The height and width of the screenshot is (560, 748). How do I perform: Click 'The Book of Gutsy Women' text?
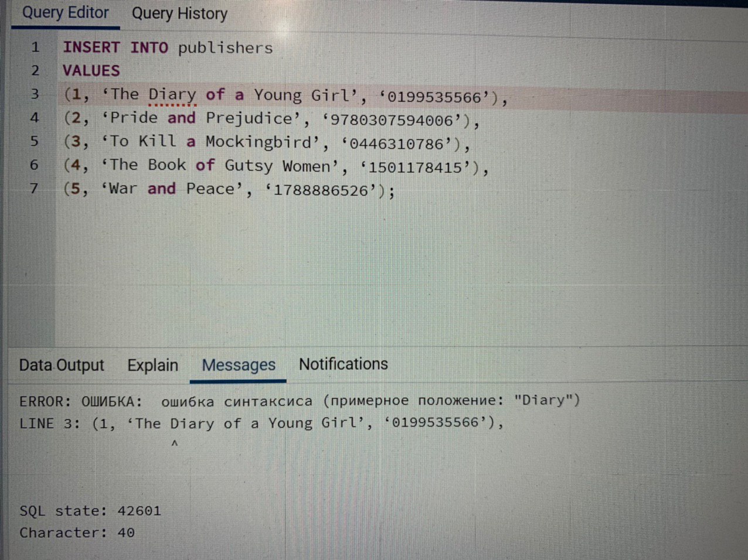220,165
